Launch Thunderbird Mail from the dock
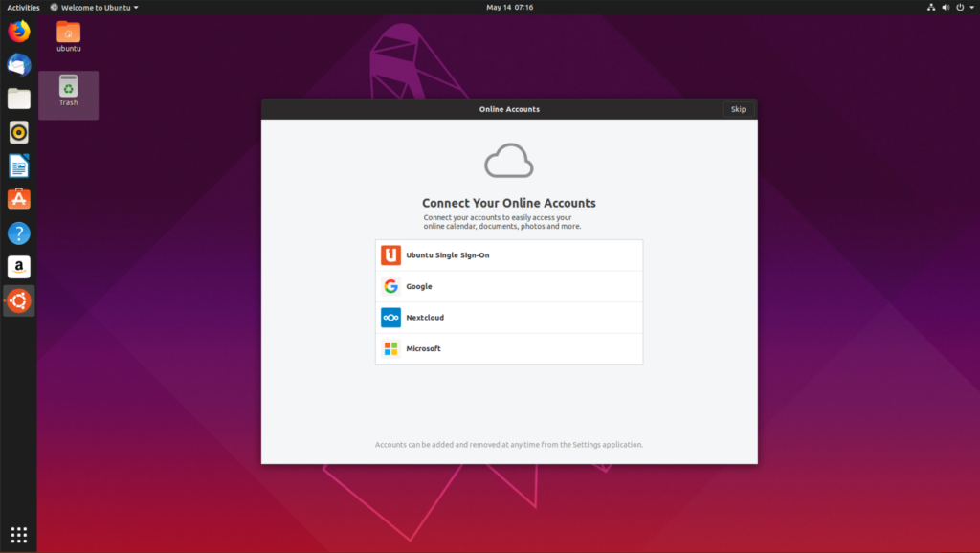Image resolution: width=980 pixels, height=553 pixels. pyautogui.click(x=19, y=65)
